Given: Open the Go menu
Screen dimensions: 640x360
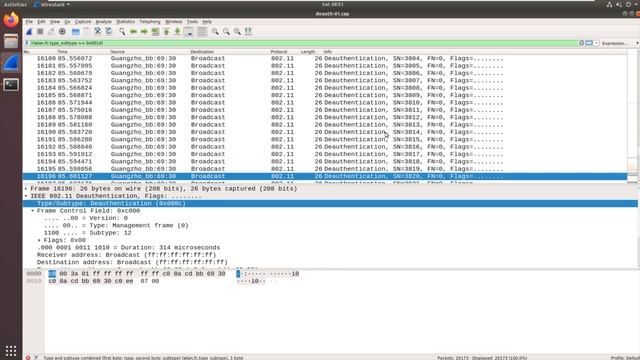Looking at the screenshot, I should pyautogui.click(x=67, y=22).
